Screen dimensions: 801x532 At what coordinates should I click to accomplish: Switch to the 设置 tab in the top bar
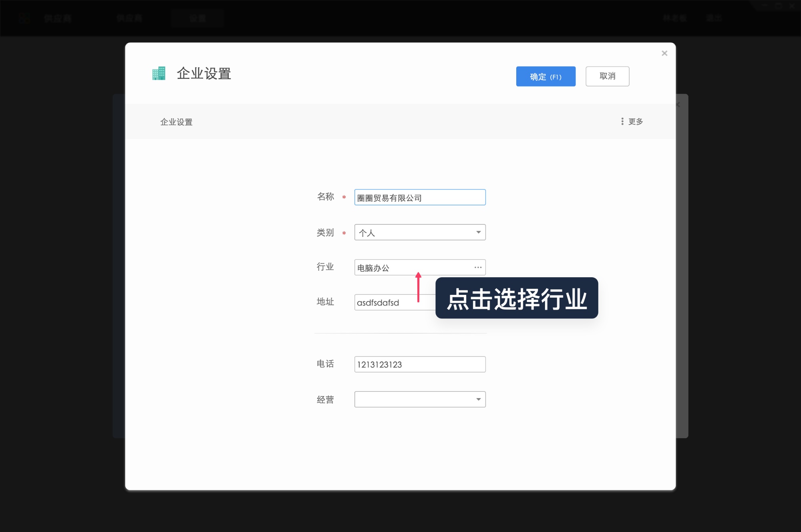[198, 18]
